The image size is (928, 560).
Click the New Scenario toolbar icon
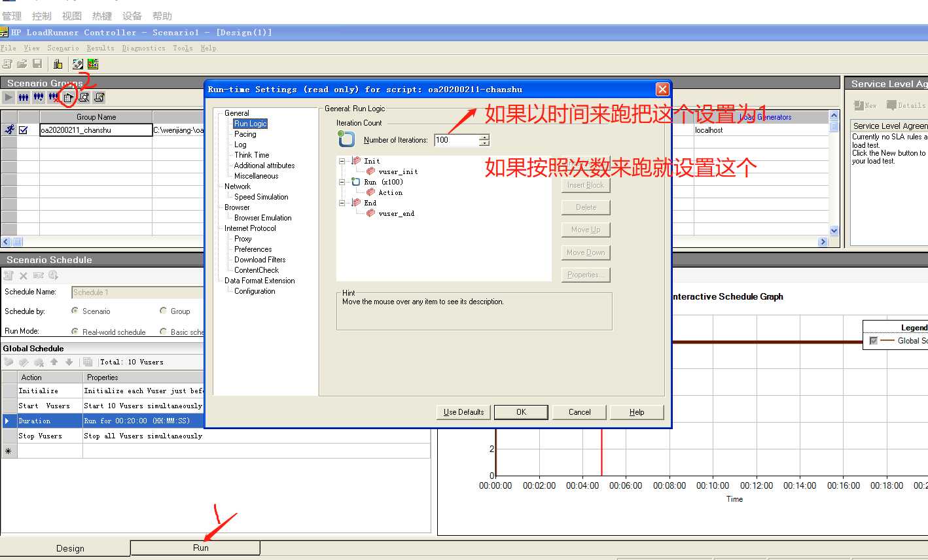pyautogui.click(x=7, y=63)
